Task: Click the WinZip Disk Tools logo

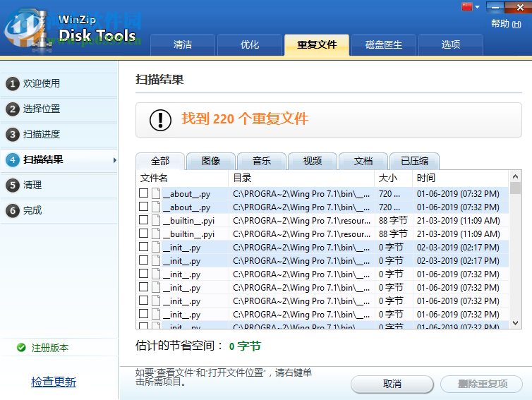Action: tap(71, 29)
